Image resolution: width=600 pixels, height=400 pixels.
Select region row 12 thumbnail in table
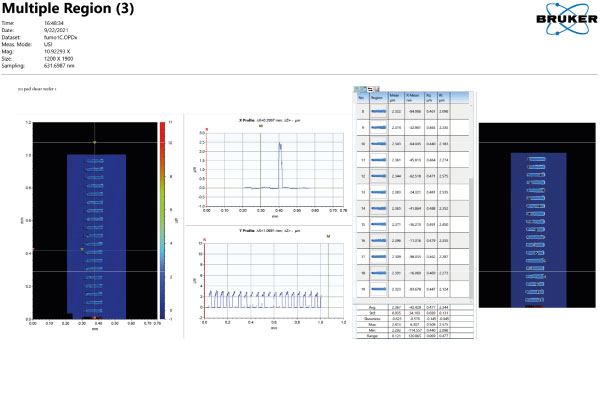pos(379,176)
